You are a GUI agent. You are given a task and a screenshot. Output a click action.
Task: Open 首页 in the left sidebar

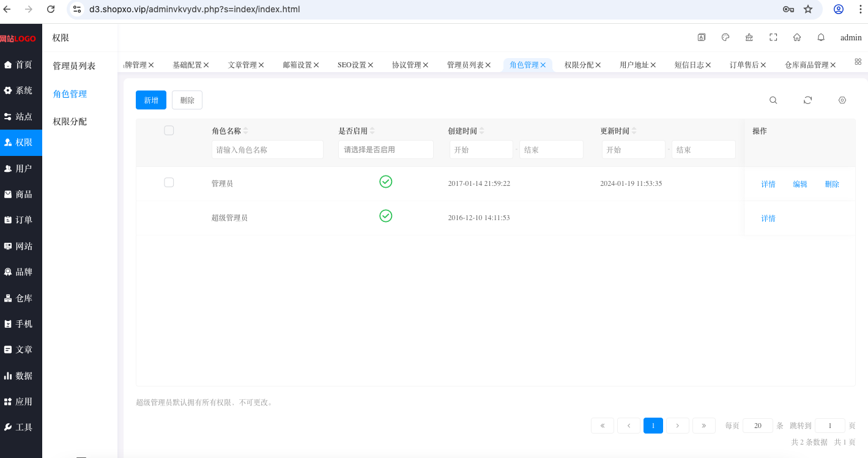click(21, 65)
